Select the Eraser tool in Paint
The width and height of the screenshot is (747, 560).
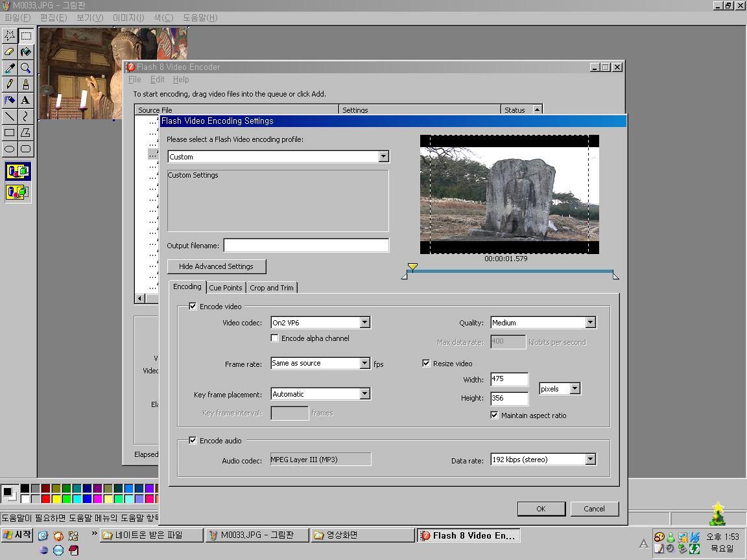coord(10,52)
